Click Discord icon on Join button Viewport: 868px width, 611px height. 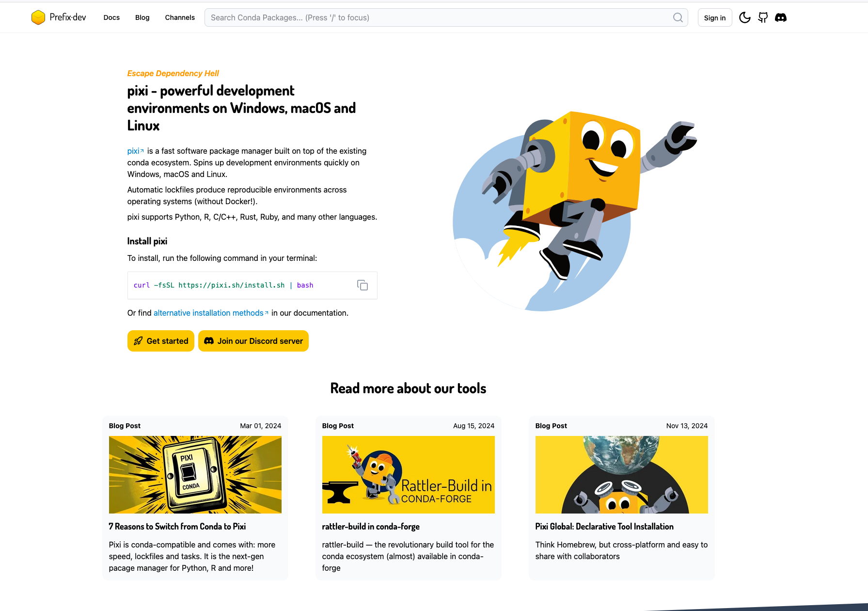[209, 341]
